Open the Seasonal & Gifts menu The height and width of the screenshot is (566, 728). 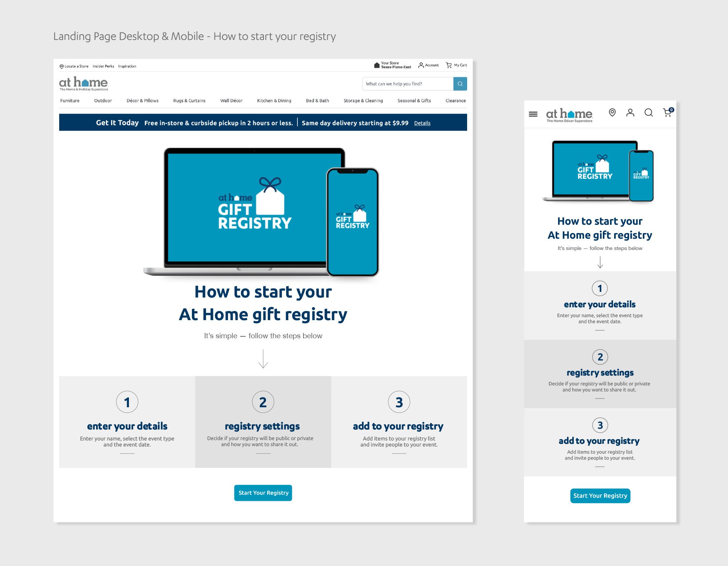pos(414,101)
